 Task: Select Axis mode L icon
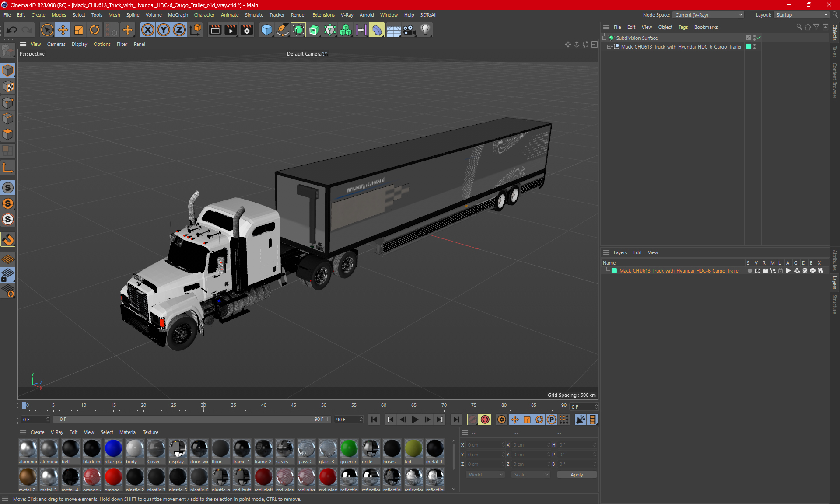pos(8,168)
